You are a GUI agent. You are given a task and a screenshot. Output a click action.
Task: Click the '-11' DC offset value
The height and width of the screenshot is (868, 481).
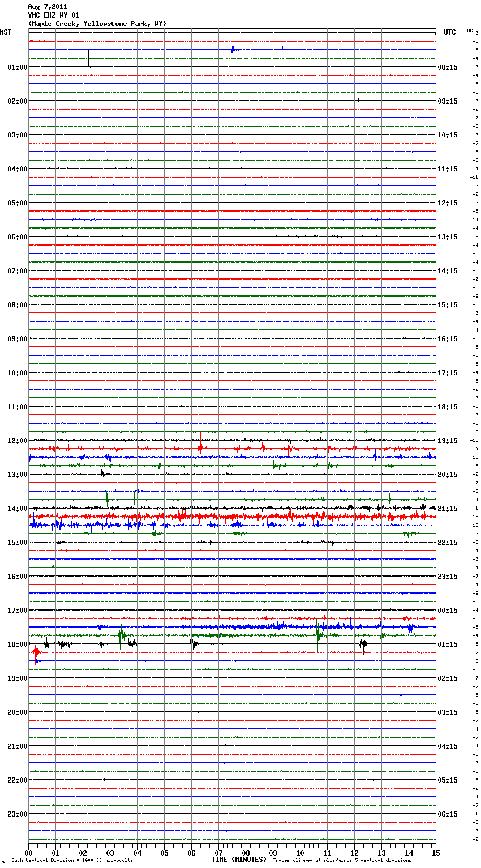pyautogui.click(x=475, y=178)
